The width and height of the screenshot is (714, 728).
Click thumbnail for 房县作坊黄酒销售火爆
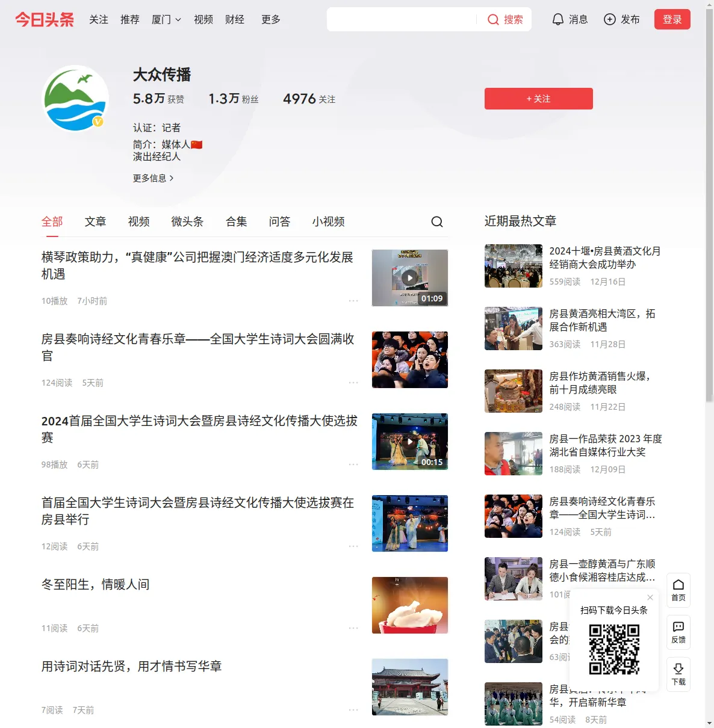pos(514,391)
